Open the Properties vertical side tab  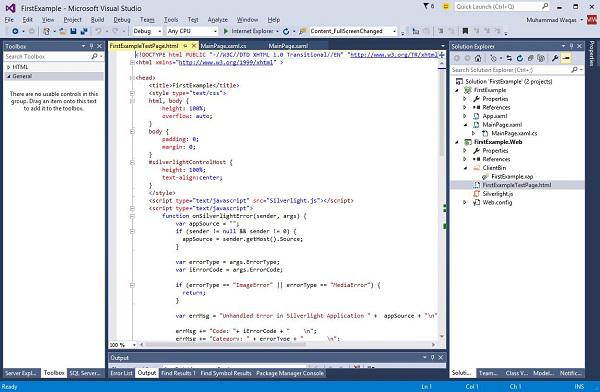592,54
